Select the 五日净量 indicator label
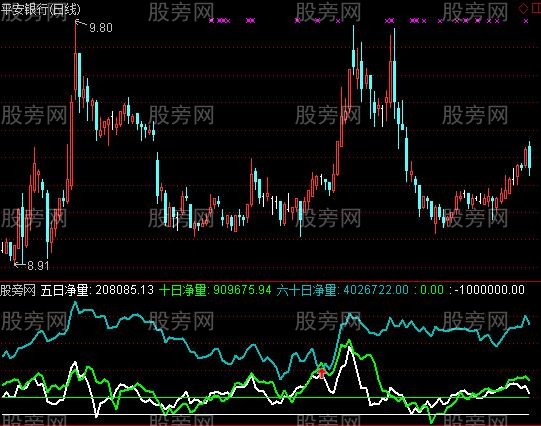Image resolution: width=541 pixels, height=426 pixels. tap(65, 290)
